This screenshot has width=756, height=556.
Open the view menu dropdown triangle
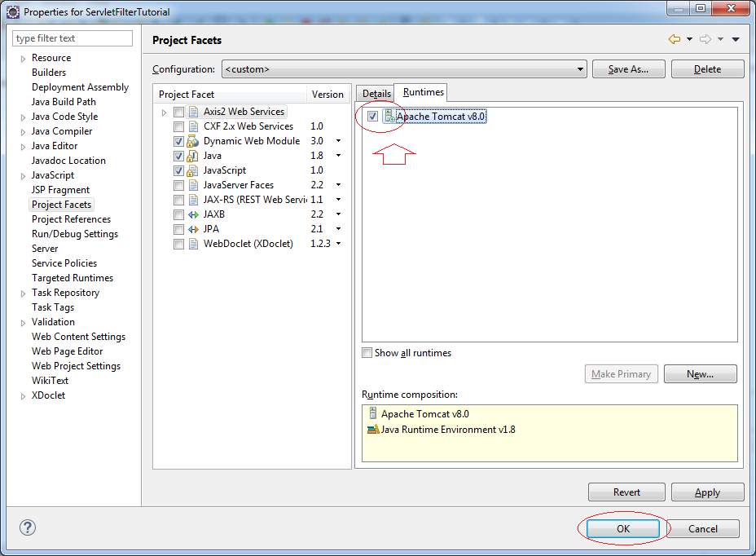pos(736,40)
